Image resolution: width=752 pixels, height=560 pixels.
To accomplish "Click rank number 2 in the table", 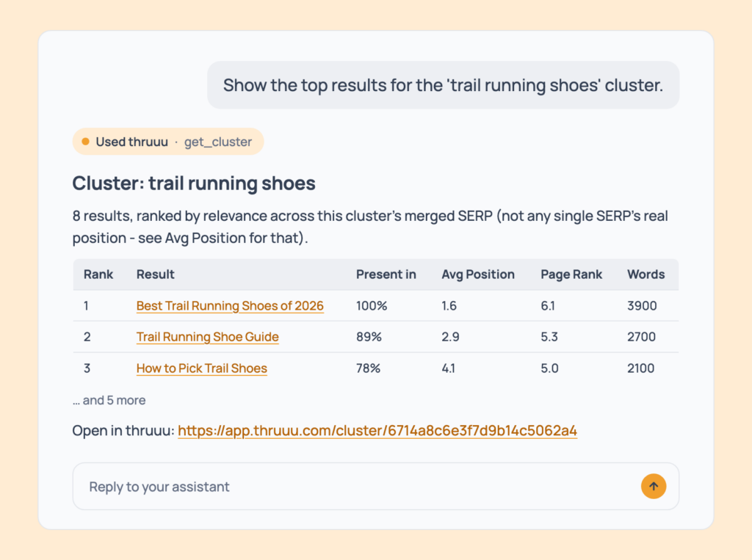I will tap(87, 337).
